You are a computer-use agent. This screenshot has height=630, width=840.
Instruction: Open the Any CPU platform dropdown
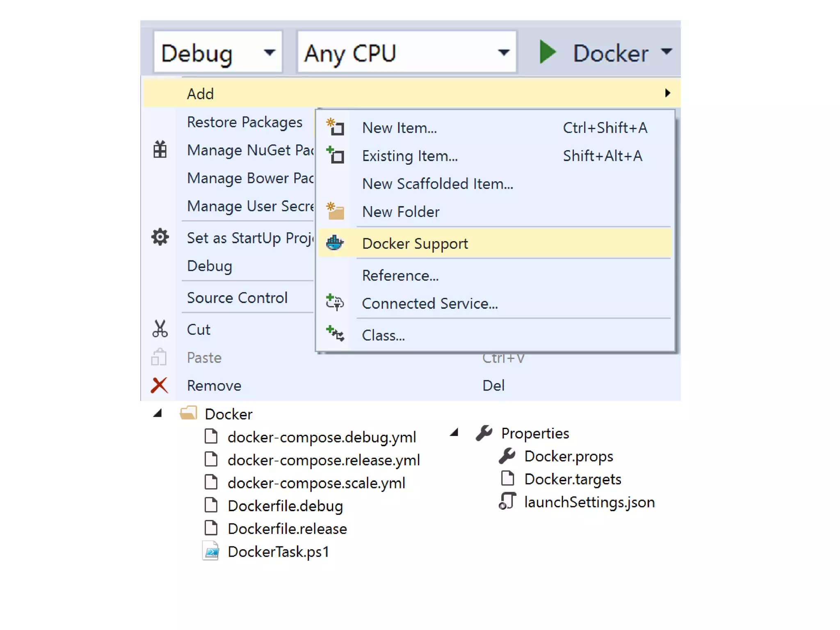[x=503, y=52]
